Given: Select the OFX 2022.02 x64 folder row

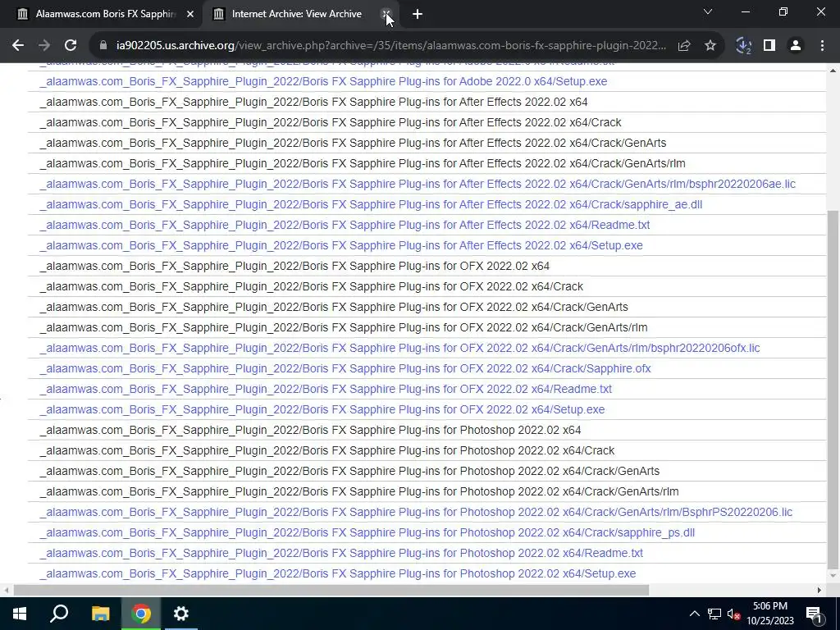Looking at the screenshot, I should tap(427, 267).
